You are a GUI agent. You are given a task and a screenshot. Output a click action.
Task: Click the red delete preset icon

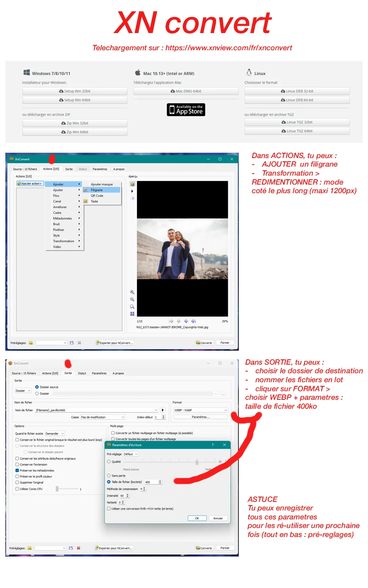79,548
